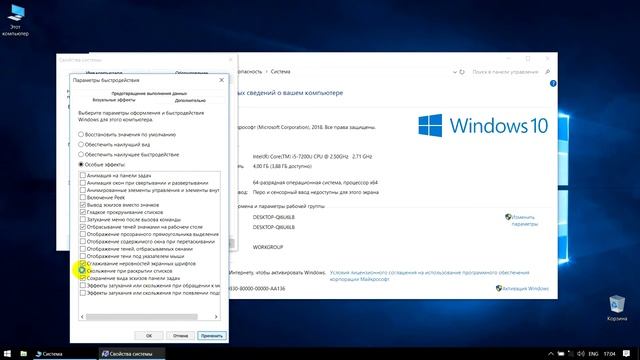Screen dimensions: 640x360
Task: Toggle Скольжение при раскрытии списков checkbox
Action: [x=83, y=271]
